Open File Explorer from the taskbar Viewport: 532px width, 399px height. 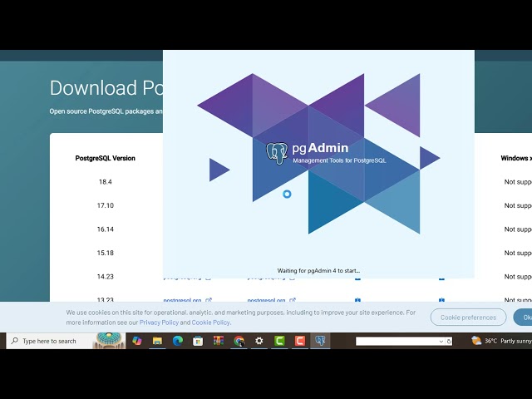157,341
